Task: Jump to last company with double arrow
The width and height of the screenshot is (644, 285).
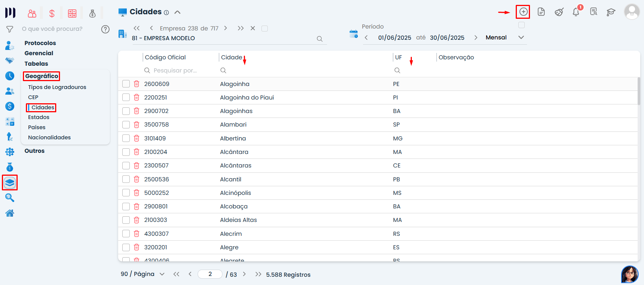Action: tap(241, 28)
